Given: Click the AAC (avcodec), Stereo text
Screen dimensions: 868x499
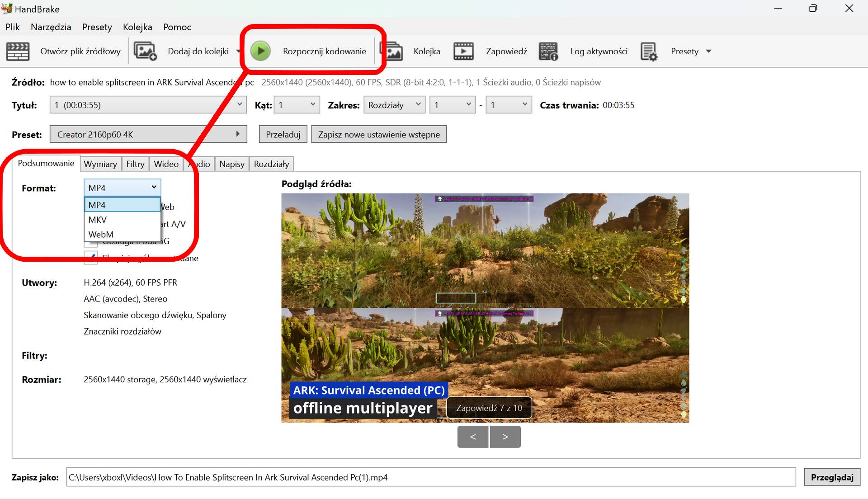Looking at the screenshot, I should [125, 299].
